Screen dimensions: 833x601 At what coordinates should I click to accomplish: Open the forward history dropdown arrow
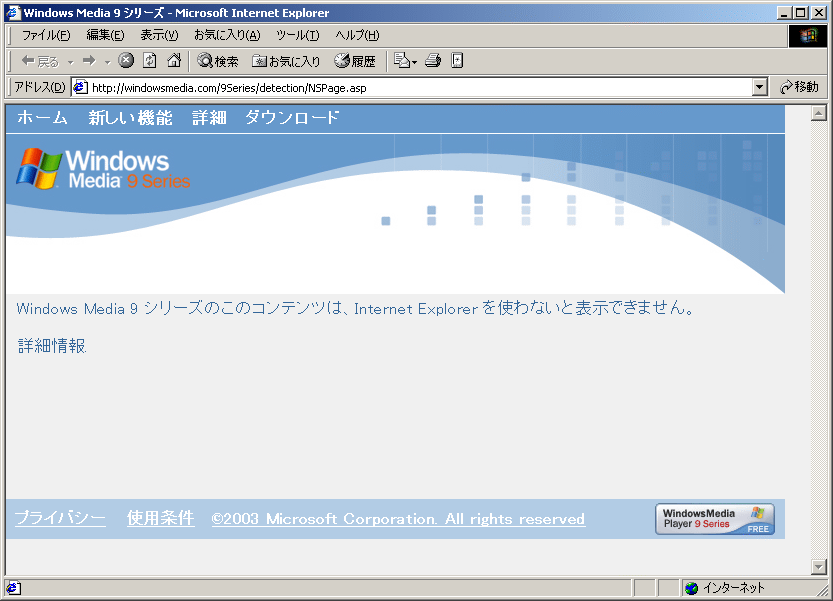point(107,62)
